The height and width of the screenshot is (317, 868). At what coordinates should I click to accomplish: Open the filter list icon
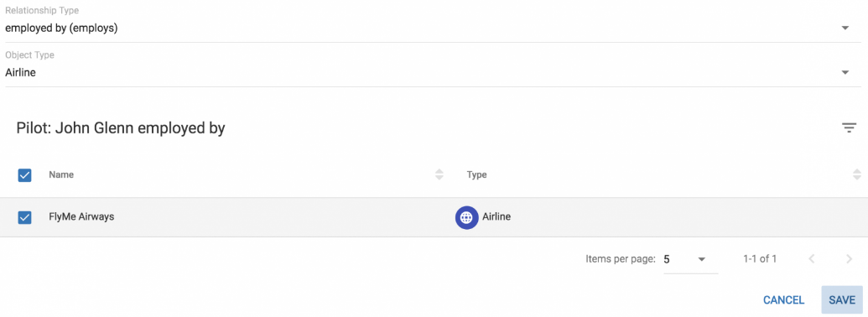[849, 127]
